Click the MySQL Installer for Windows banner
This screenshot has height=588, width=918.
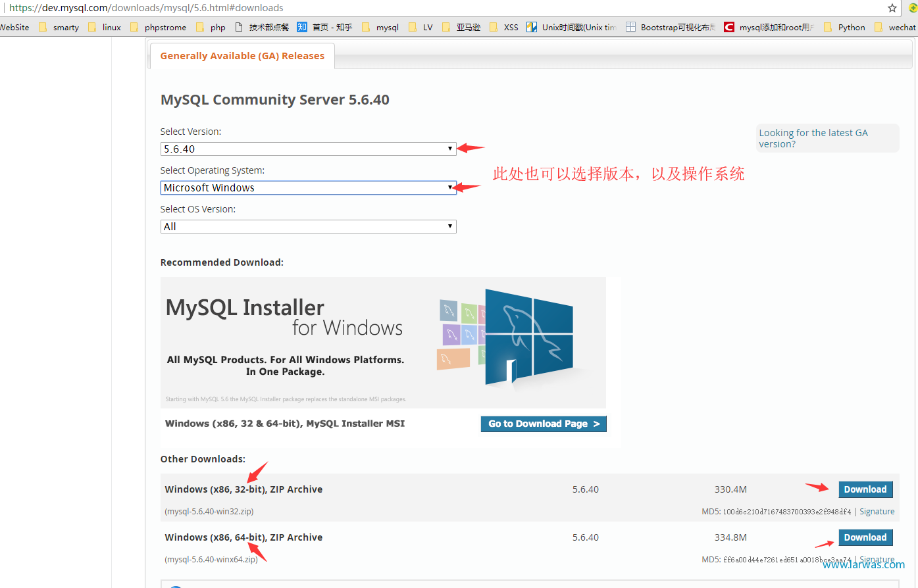[383, 342]
